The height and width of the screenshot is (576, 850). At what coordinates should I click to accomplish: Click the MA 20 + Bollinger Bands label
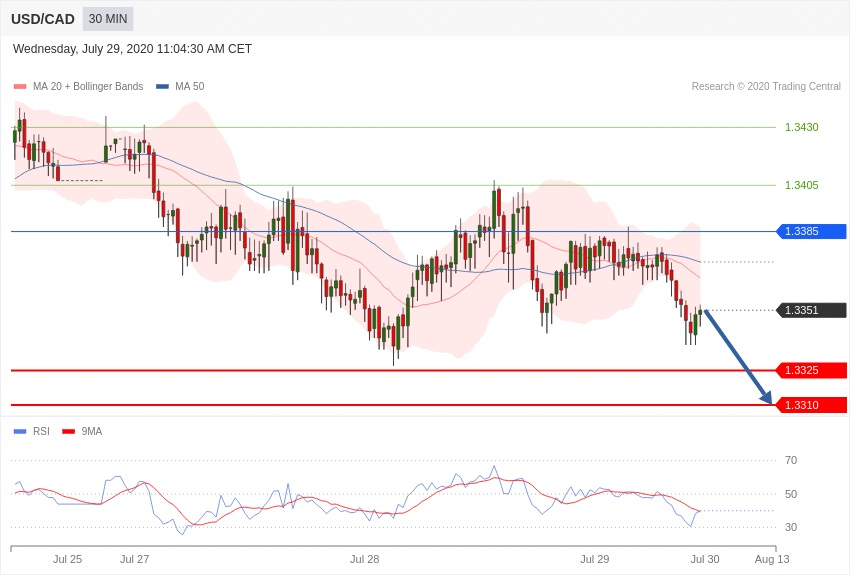pos(88,87)
